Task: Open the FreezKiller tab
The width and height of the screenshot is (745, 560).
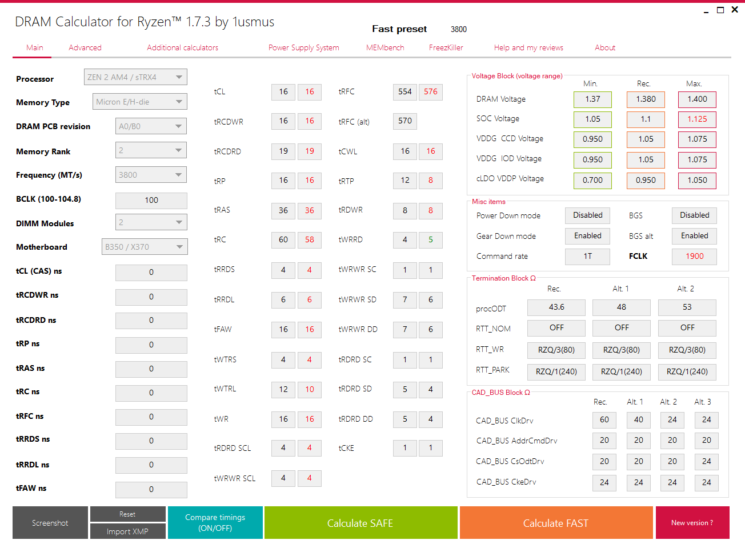Action: [446, 47]
